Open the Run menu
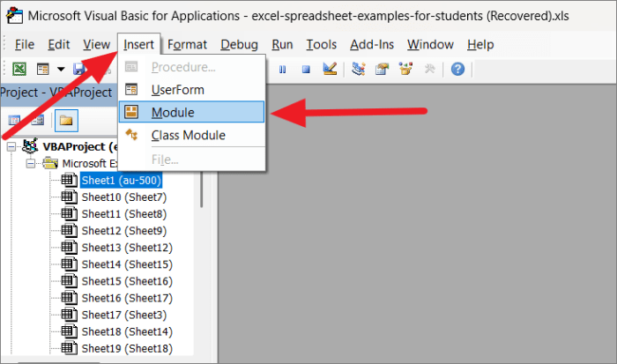 click(x=282, y=44)
